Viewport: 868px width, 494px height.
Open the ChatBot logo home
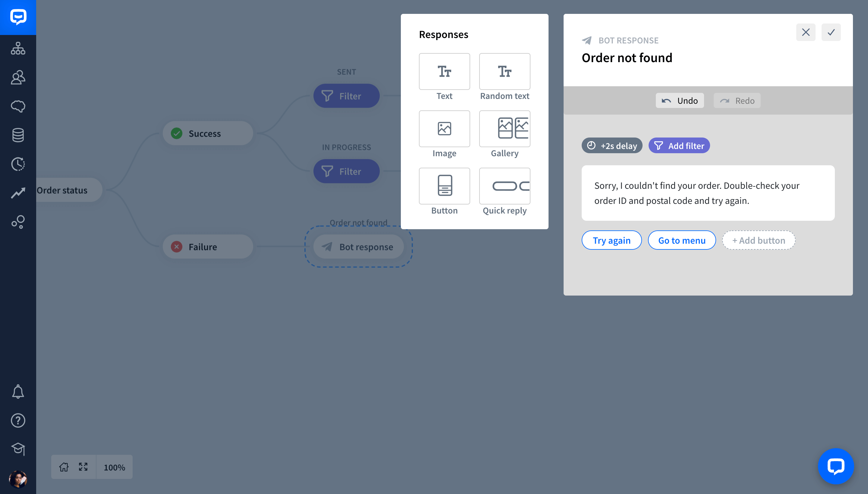tap(18, 17)
